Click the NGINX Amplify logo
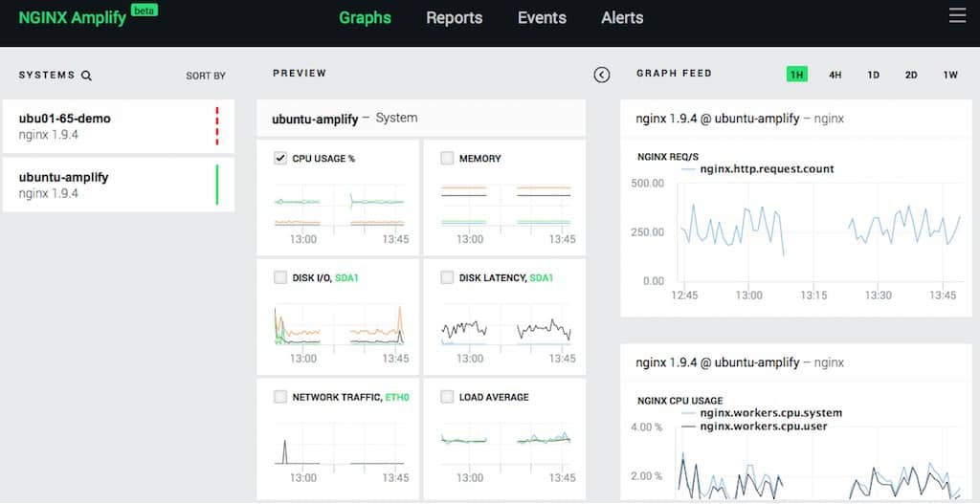 pos(73,17)
